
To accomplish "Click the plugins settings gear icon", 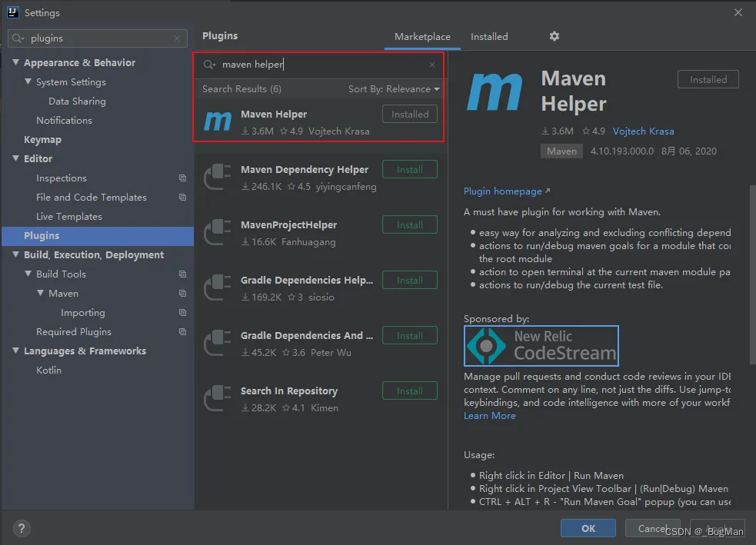I will pyautogui.click(x=555, y=36).
